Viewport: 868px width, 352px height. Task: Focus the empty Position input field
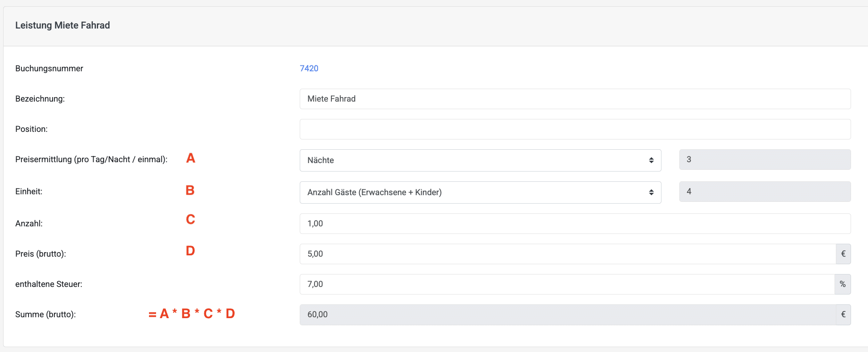click(575, 129)
